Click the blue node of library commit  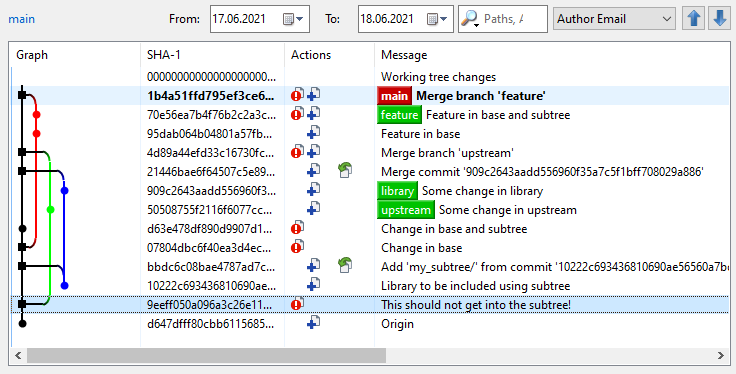65,191
